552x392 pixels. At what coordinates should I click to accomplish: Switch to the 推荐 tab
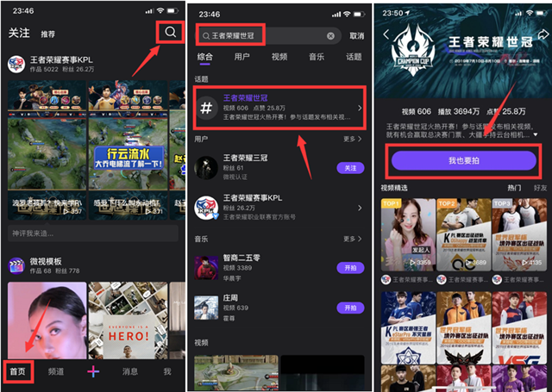coord(48,34)
